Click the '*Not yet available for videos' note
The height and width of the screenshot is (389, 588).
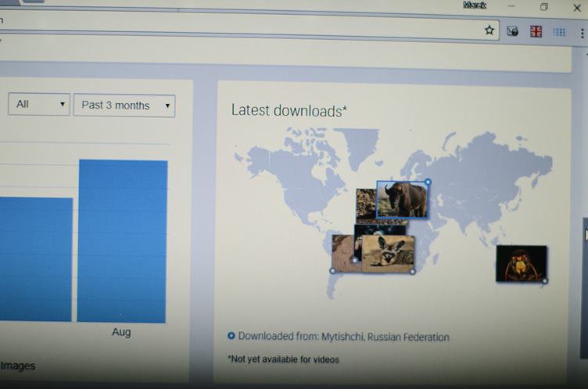283,359
